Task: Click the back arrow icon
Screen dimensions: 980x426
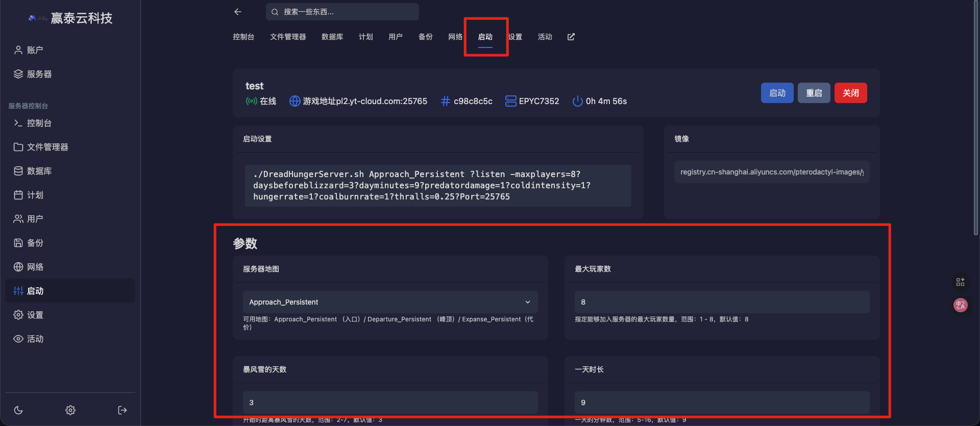Action: click(238, 12)
